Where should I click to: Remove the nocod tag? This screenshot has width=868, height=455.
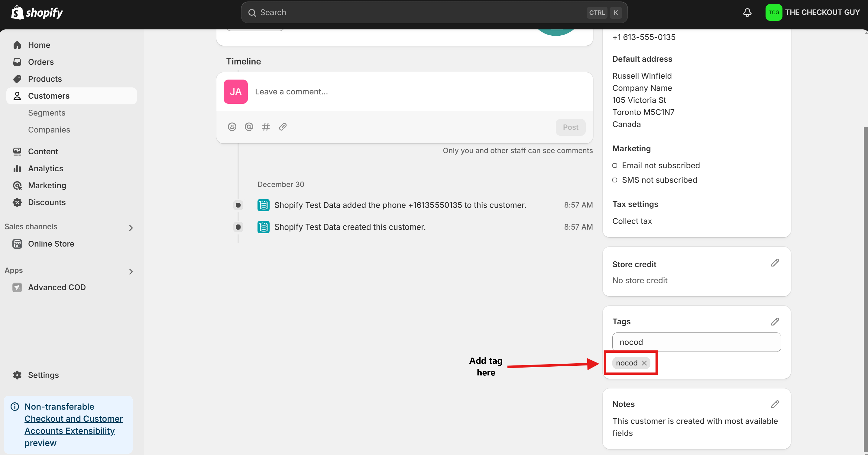pyautogui.click(x=644, y=363)
